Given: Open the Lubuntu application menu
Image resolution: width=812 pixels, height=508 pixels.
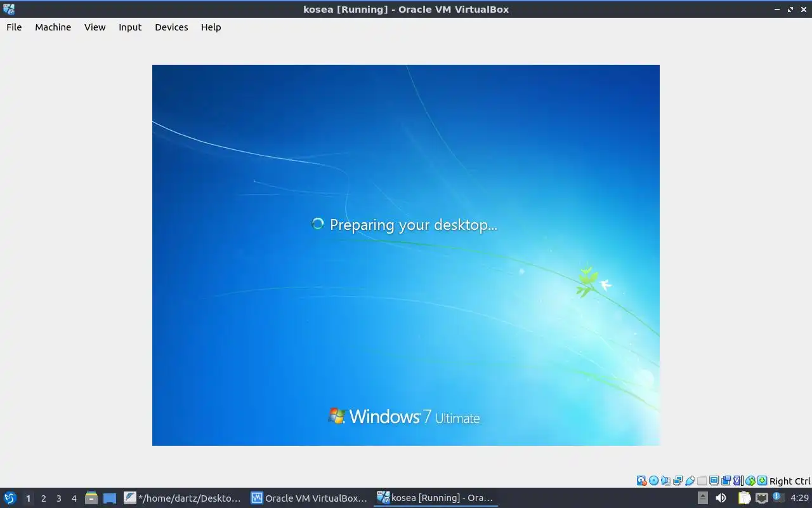Looking at the screenshot, I should 10,498.
